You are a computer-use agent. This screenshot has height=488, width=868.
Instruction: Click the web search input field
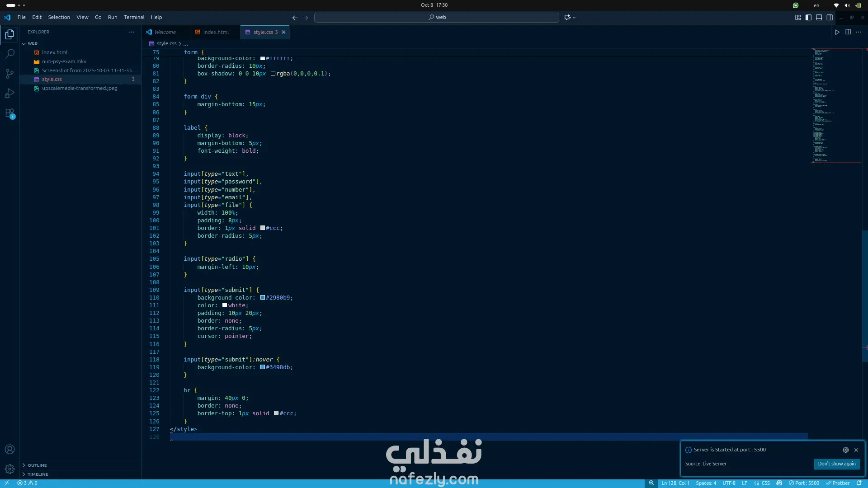tap(436, 17)
